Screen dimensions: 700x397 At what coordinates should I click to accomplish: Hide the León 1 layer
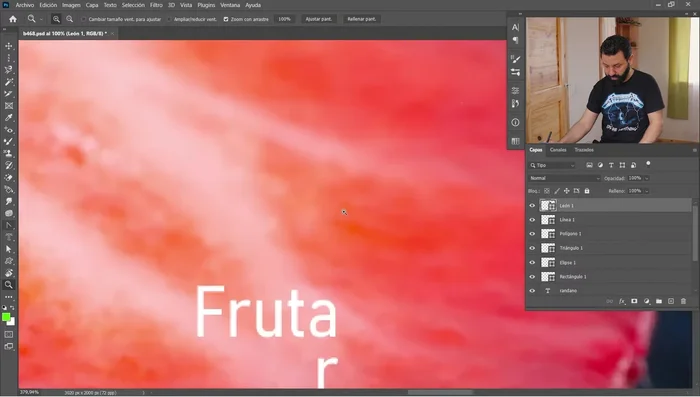(x=532, y=206)
